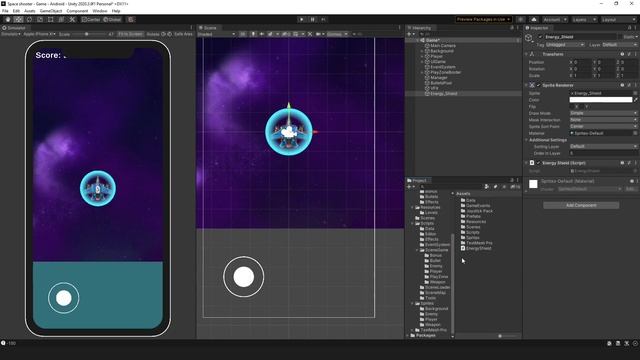This screenshot has width=640, height=360.
Task: Open the Draw Mode dropdown
Action: click(603, 113)
